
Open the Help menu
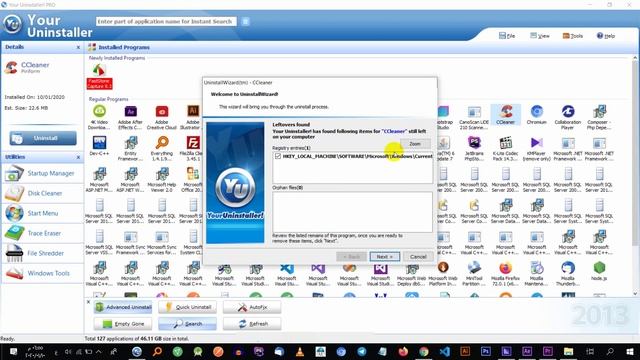click(x=606, y=36)
